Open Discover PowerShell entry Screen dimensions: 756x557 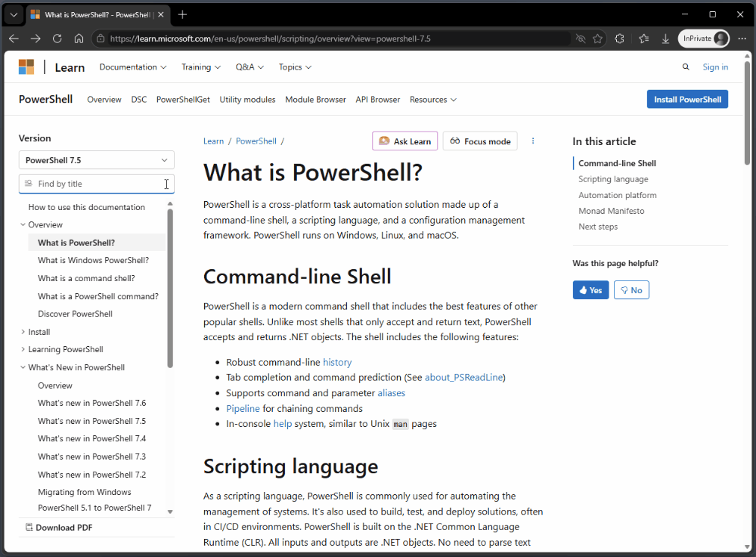pos(75,314)
